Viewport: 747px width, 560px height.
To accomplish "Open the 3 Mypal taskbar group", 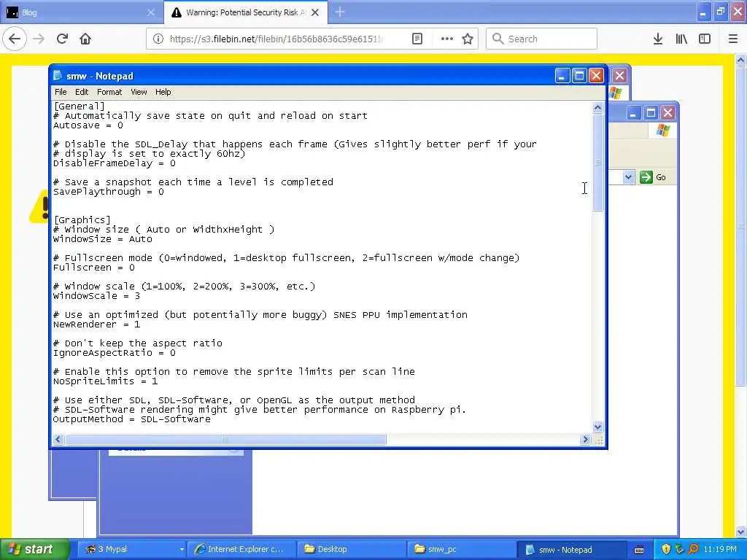I will pos(131,549).
